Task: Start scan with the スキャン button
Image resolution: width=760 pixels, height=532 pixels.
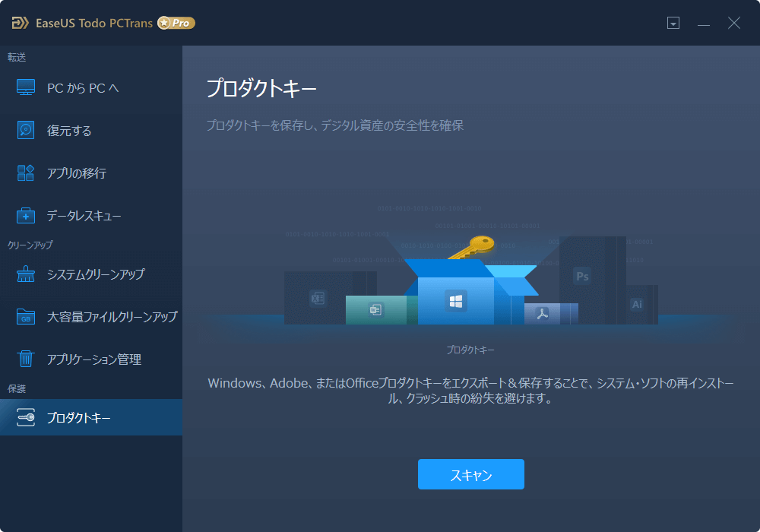Action: 470,474
